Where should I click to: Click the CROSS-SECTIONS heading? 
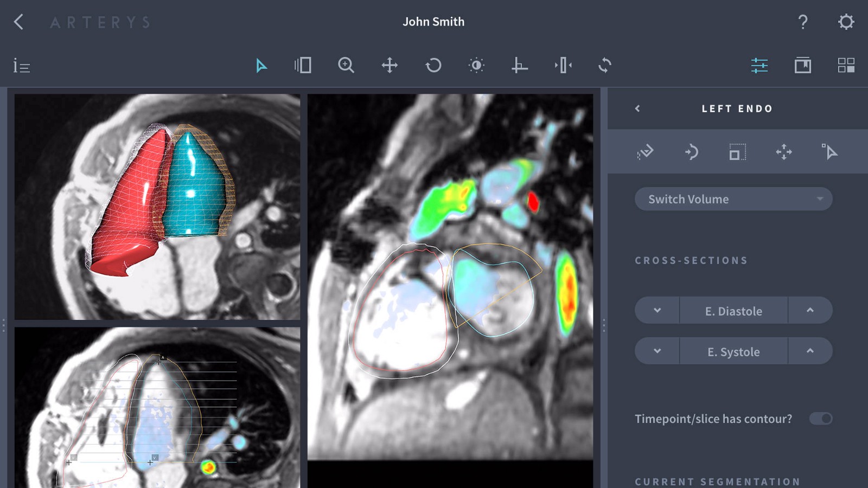point(691,260)
